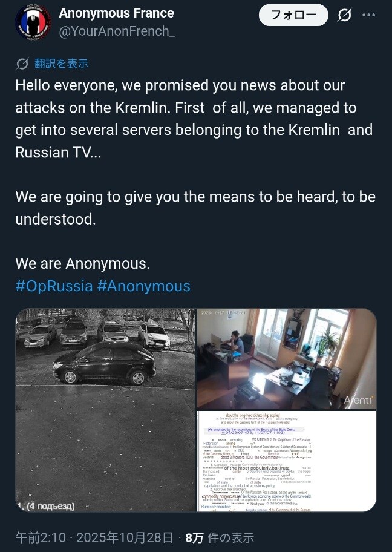This screenshot has width=392, height=552.
Task: Click the 翻訳を表示 show translation link
Action: pos(61,64)
